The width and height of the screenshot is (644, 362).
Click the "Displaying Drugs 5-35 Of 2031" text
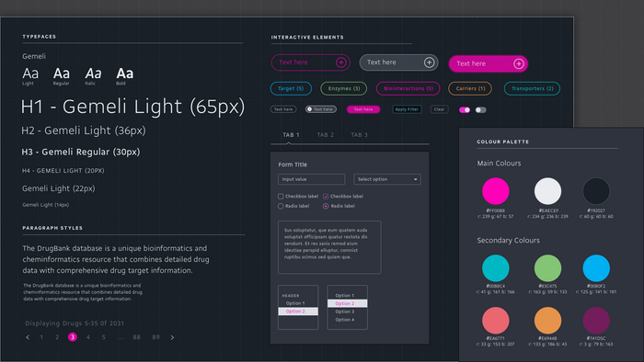point(75,323)
